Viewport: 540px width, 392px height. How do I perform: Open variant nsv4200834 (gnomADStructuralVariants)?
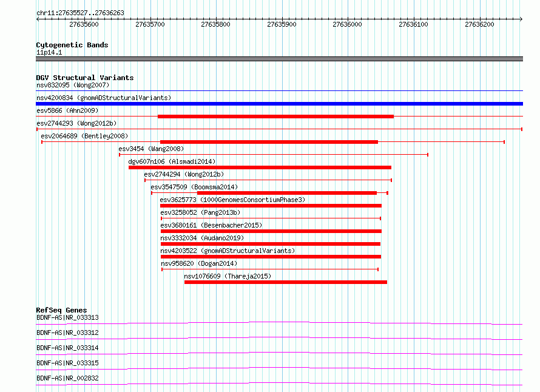[x=104, y=98]
